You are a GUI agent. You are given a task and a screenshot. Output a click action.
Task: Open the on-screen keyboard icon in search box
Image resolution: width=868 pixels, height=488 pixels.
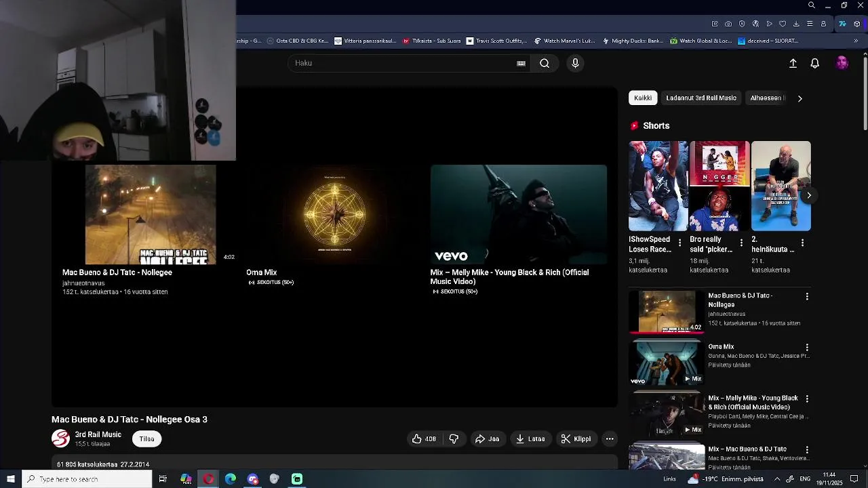521,63
